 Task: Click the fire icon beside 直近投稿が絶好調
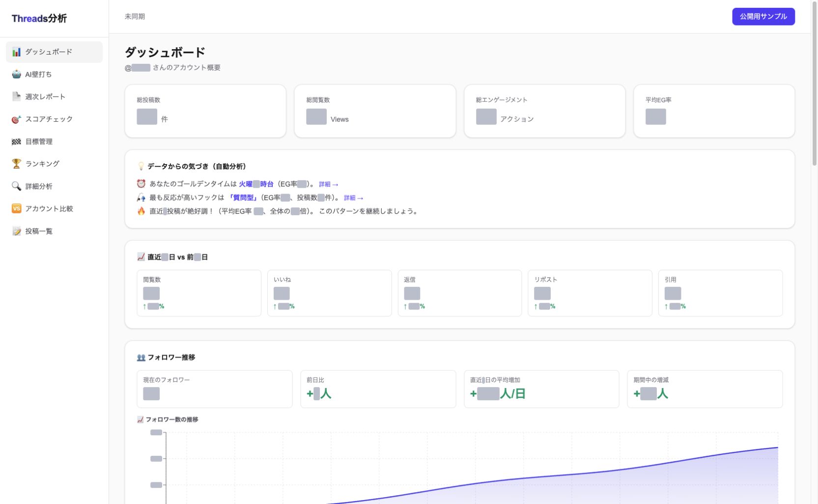click(141, 211)
